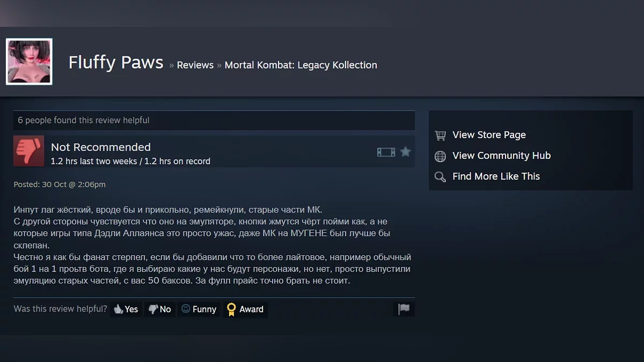Click the star icon beside the review
Image resolution: width=644 pixels, height=362 pixels.
tap(406, 152)
